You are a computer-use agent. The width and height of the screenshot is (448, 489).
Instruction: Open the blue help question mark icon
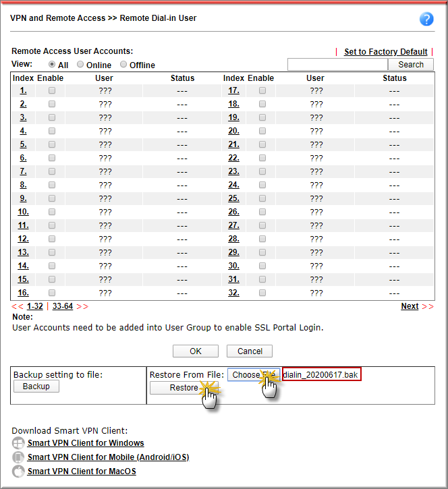426,19
